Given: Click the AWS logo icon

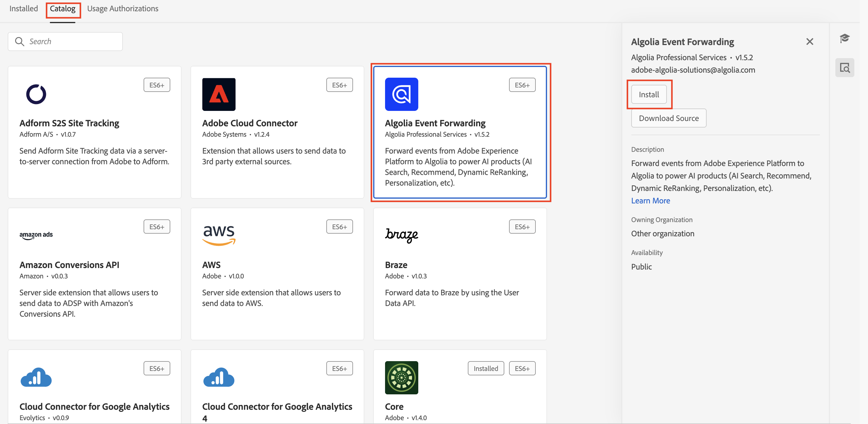Looking at the screenshot, I should click(x=219, y=235).
